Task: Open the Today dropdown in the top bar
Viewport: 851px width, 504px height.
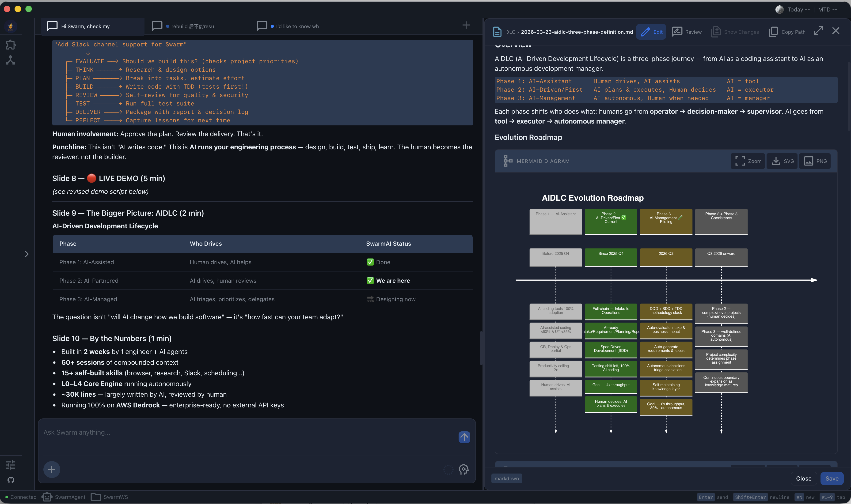Action: click(798, 10)
